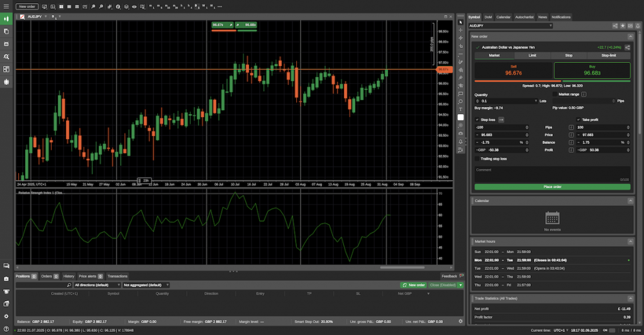Screen dimensions: 644x335
Task: Switch to the Autochartist tab
Action: tap(524, 17)
